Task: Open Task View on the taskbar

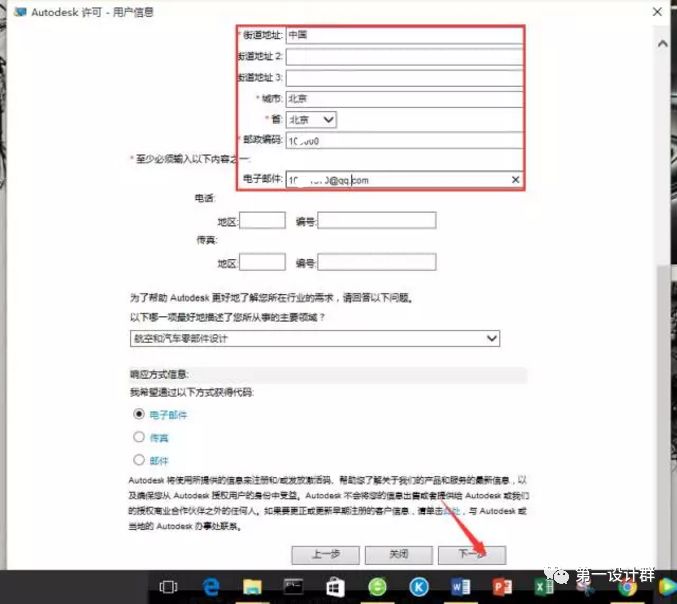Action: [x=168, y=587]
